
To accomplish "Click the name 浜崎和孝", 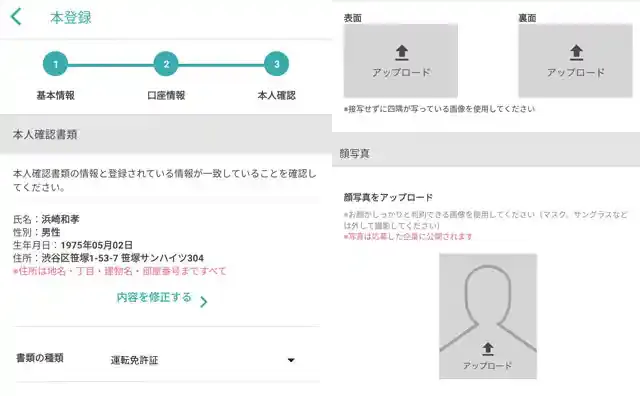I will (60, 219).
